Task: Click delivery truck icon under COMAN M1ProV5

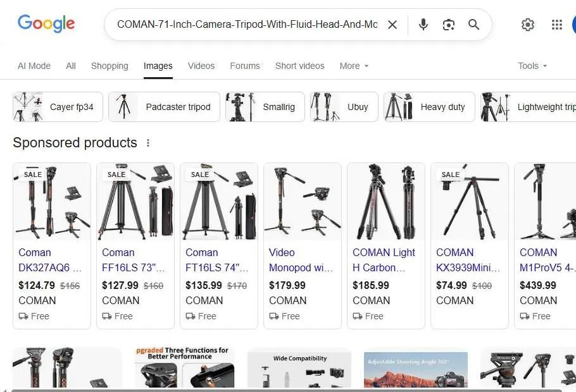Action: tap(525, 316)
